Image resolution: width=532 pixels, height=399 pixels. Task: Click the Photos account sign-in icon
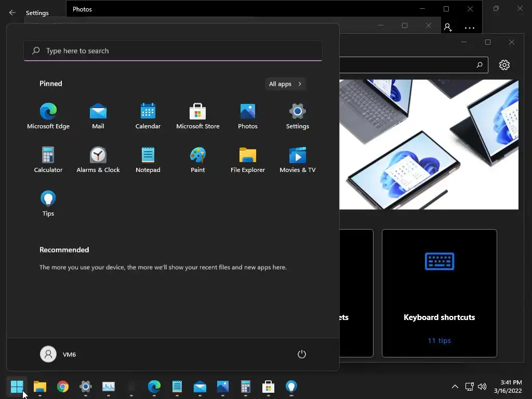pyautogui.click(x=448, y=28)
